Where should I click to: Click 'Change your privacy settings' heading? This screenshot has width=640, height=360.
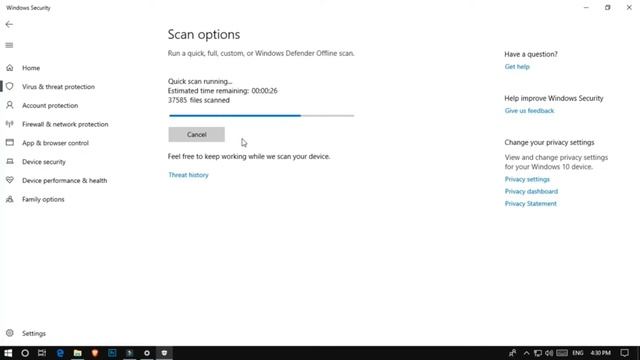(x=549, y=142)
